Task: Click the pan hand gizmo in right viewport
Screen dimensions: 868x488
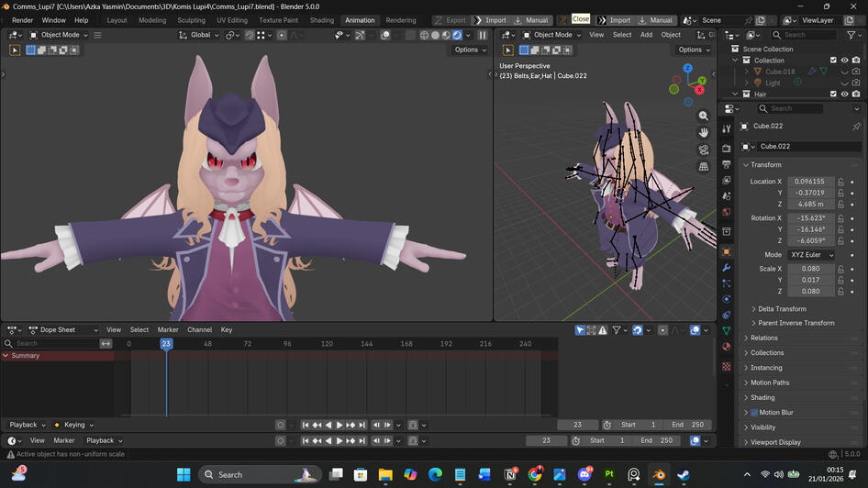Action: pyautogui.click(x=703, y=133)
